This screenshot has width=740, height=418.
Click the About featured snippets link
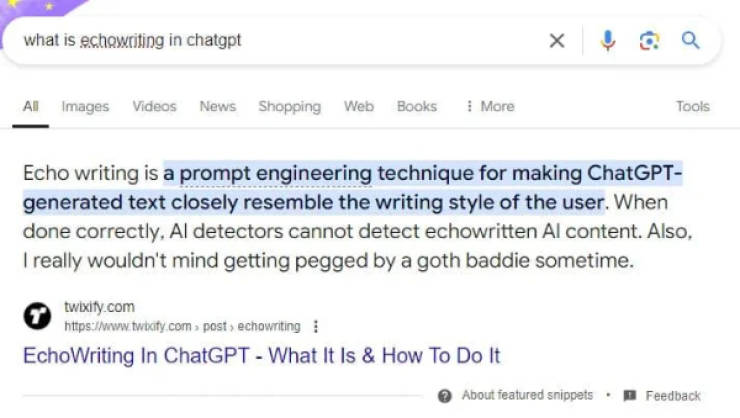(527, 395)
